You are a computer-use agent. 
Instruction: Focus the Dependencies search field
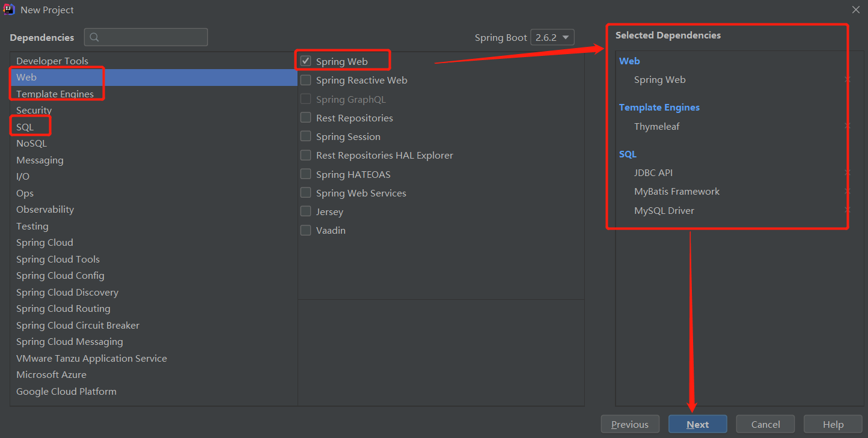(x=146, y=37)
